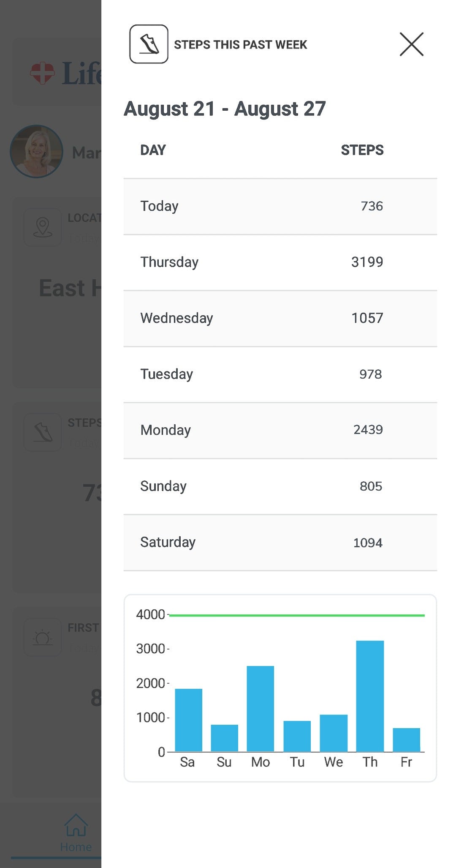This screenshot has height=868, width=456.
Task: Tap the Sunday row showing 805
Action: [x=280, y=486]
